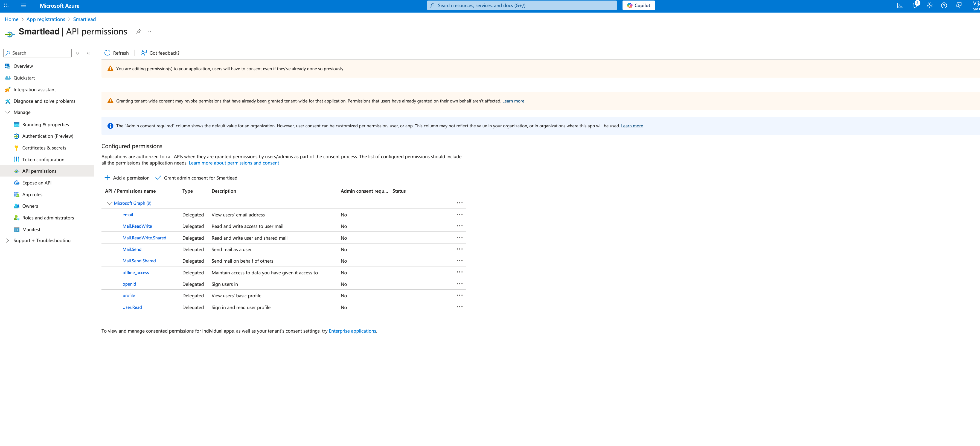The height and width of the screenshot is (446, 980).
Task: Open the Azure portal waffle menu icon
Action: click(6, 5)
